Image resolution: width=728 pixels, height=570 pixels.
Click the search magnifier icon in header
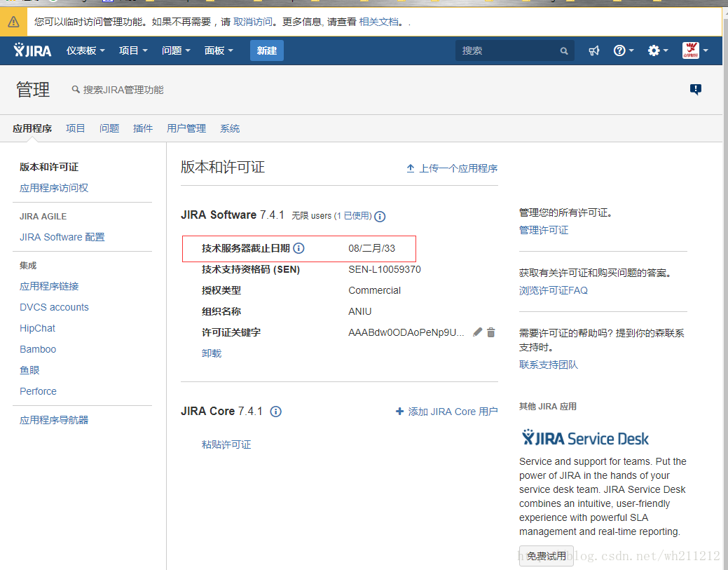pyautogui.click(x=564, y=51)
